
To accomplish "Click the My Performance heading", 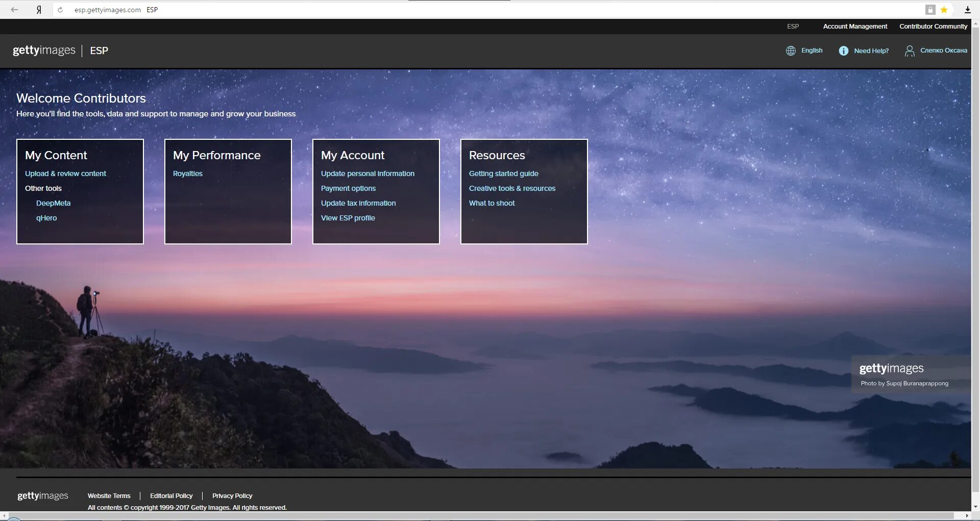I will click(x=216, y=155).
